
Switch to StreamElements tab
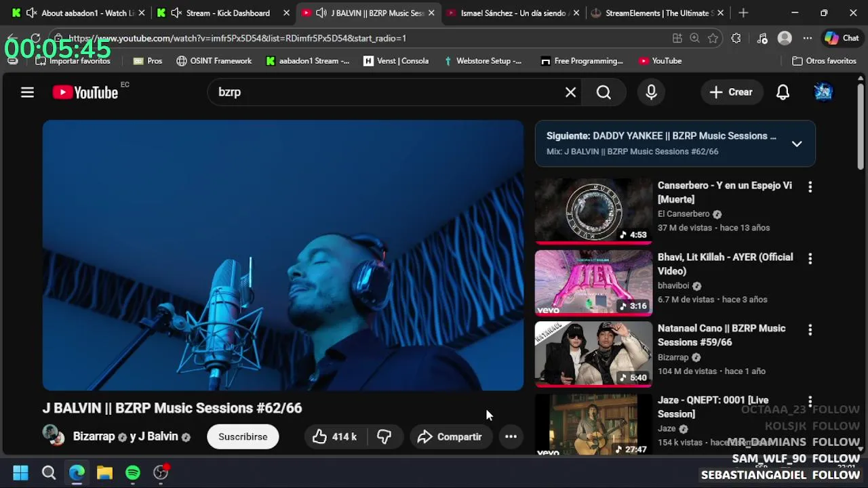coord(656,13)
